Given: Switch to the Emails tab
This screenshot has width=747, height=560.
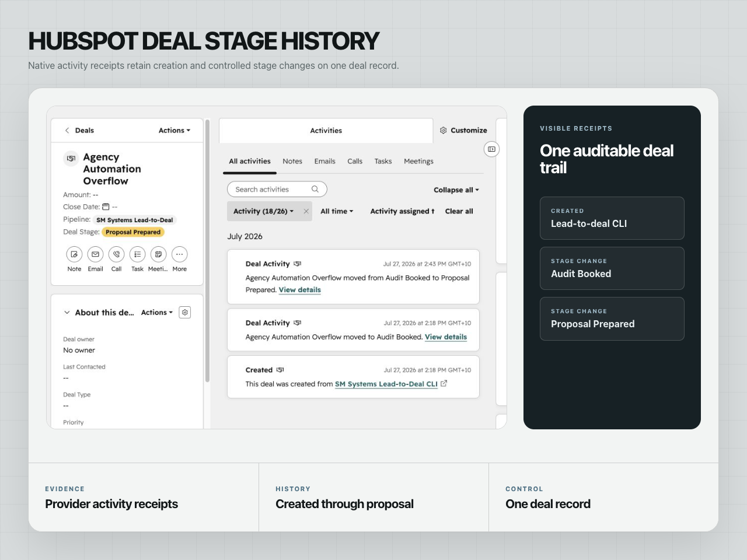Looking at the screenshot, I should pos(324,162).
